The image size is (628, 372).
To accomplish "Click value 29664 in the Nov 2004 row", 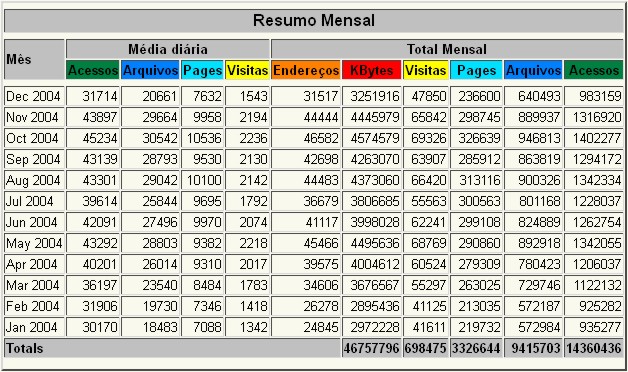I will coord(160,117).
